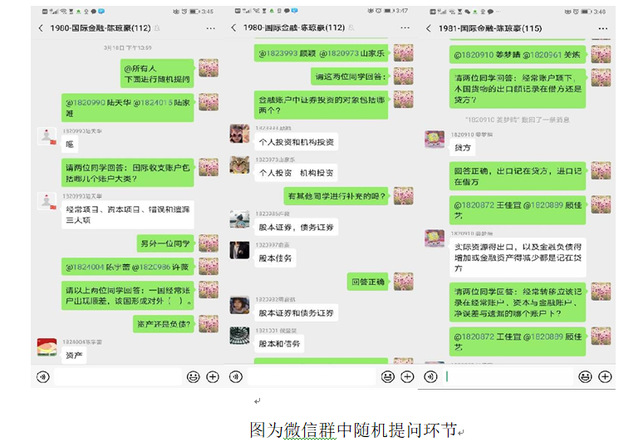This screenshot has width=639, height=447.
Task: Tap '@所有人' message bubble in left chat
Action: pyautogui.click(x=157, y=74)
